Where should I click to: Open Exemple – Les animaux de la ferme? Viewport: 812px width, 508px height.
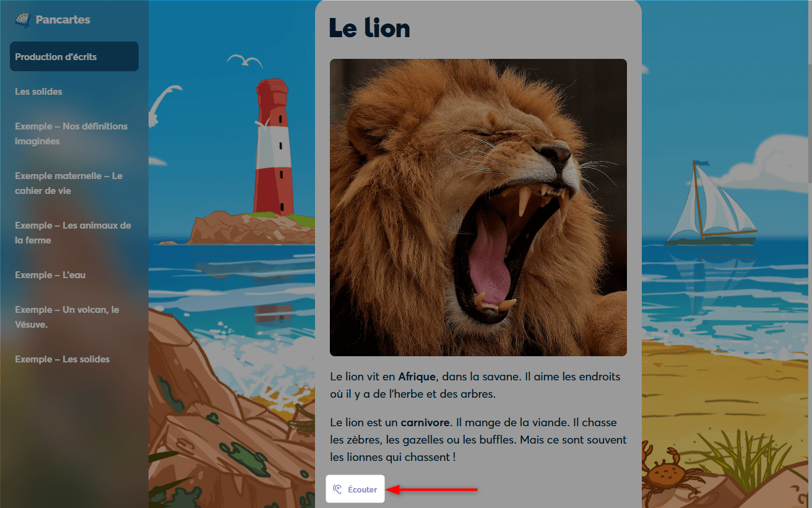[73, 233]
